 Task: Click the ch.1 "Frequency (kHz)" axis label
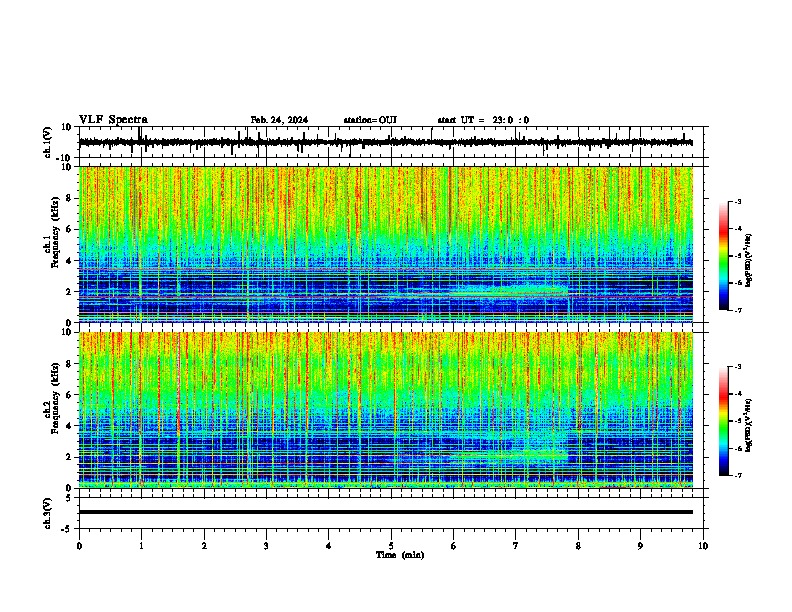55,232
